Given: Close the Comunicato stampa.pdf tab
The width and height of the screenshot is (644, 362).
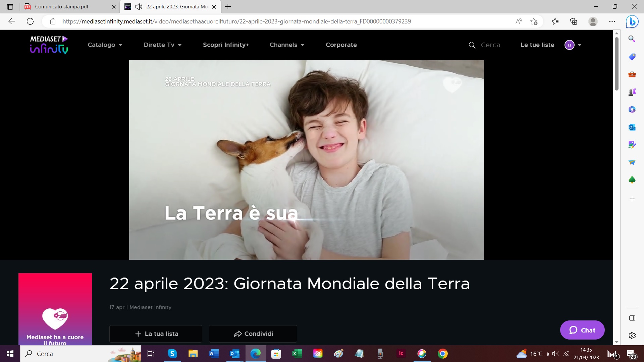Looking at the screenshot, I should tap(114, 7).
